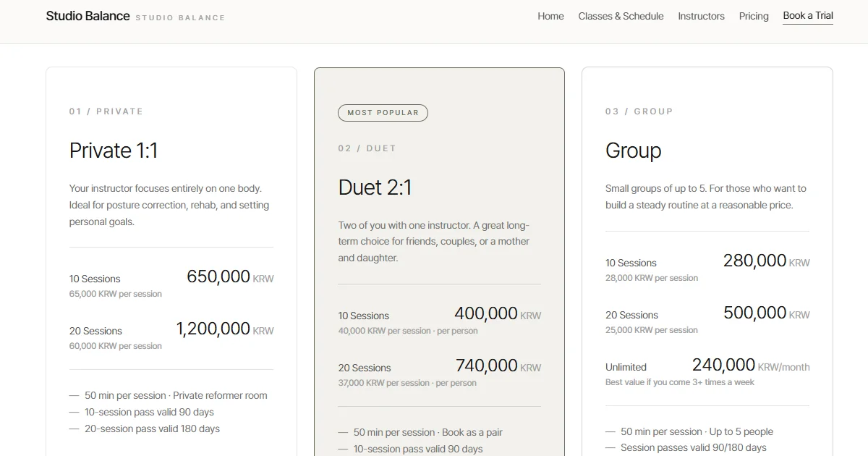Click the 01 / PRIVATE label
868x456 pixels.
click(x=106, y=111)
